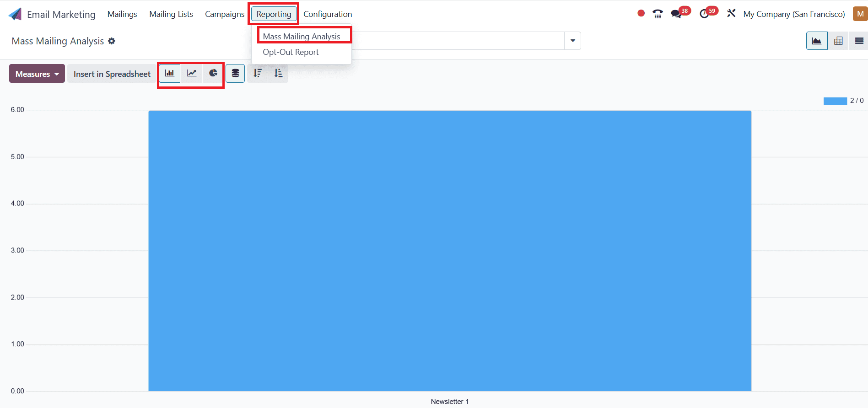Screen dimensions: 868x408
Task: Open the Configuration menu
Action: (x=328, y=14)
